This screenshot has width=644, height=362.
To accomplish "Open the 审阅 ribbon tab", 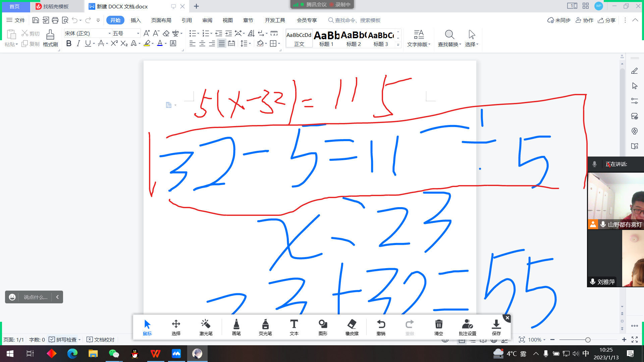I will [207, 20].
